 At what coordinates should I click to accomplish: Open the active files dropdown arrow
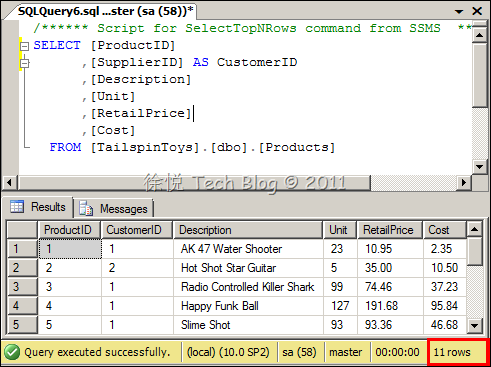coord(459,12)
